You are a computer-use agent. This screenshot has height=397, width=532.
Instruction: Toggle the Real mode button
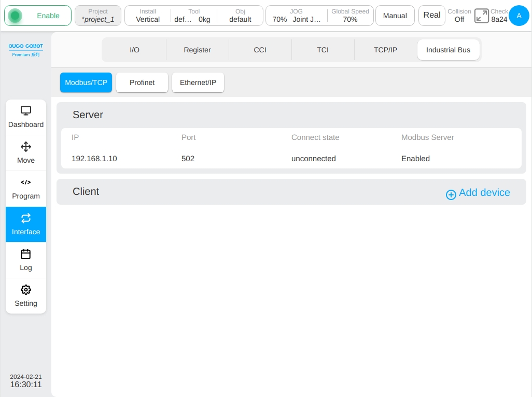coord(431,16)
